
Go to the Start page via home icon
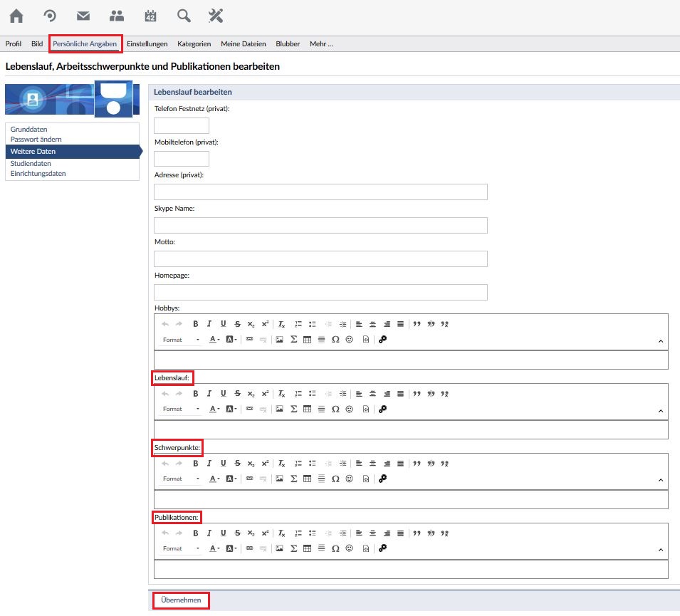point(16,16)
